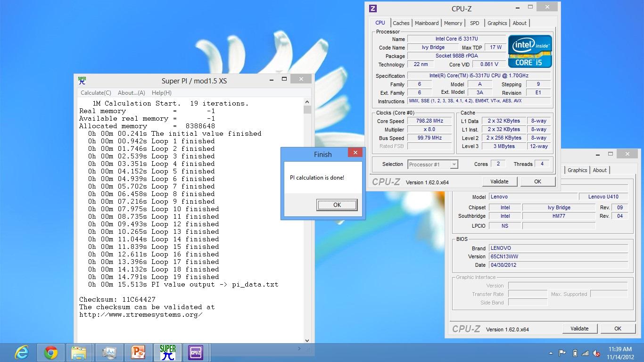Switch to the SPD tab
Screen dimensions: 644x362
pos(475,23)
